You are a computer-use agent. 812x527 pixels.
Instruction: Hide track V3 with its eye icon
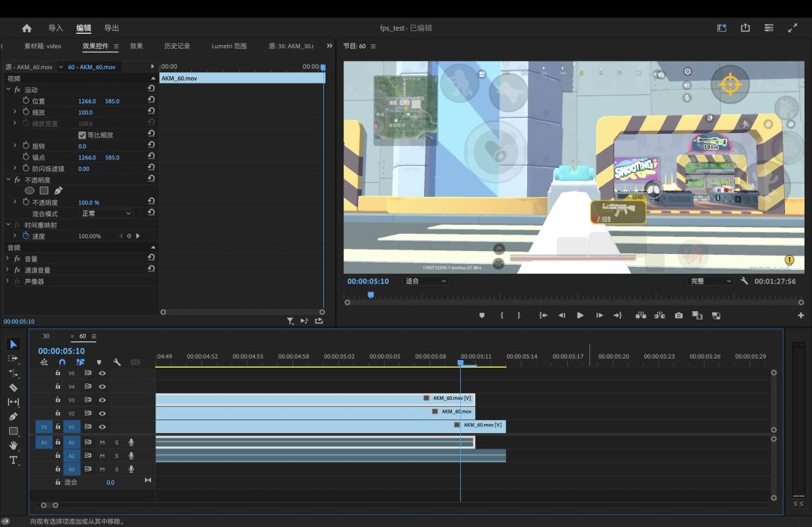point(102,400)
